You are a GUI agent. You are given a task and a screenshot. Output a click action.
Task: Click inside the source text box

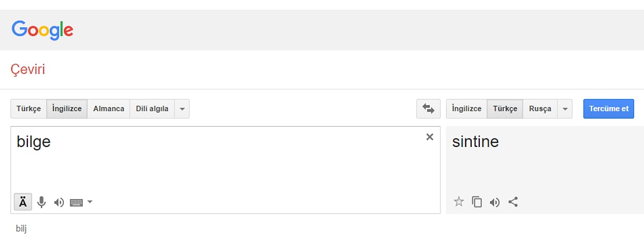[x=215, y=166]
